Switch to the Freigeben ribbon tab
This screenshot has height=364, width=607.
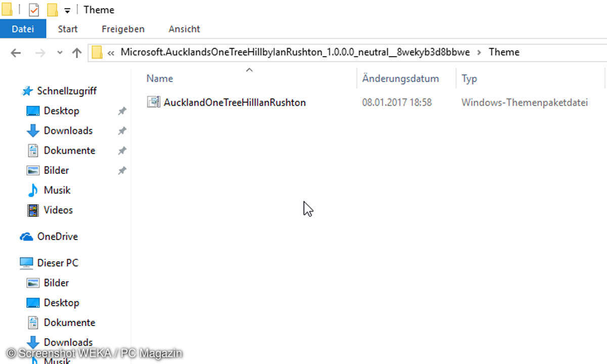123,29
